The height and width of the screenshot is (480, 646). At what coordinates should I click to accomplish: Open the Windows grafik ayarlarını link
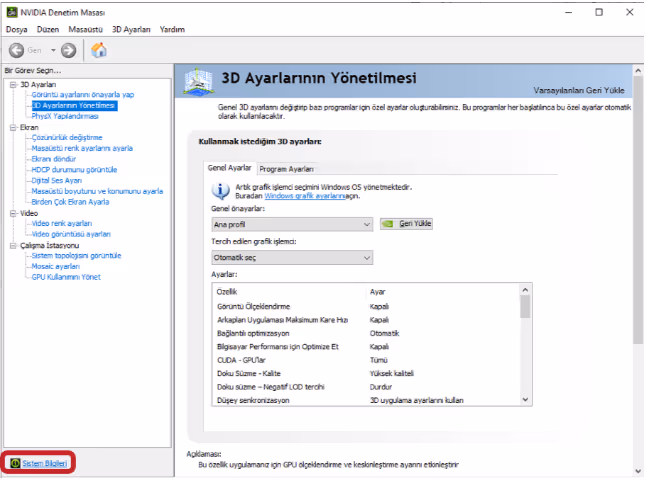[x=304, y=196]
